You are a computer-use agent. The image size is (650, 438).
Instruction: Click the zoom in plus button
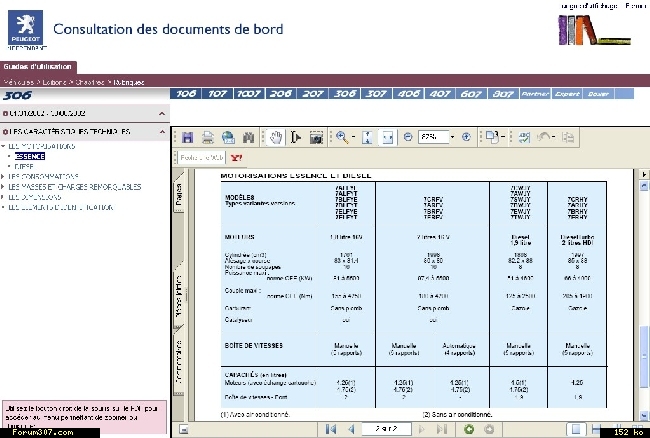pos(466,137)
